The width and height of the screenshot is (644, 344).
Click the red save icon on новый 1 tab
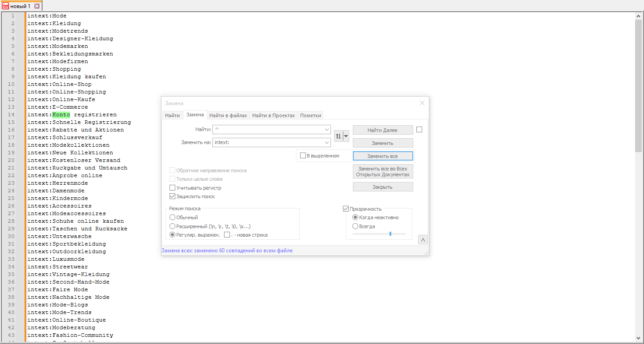5,6
